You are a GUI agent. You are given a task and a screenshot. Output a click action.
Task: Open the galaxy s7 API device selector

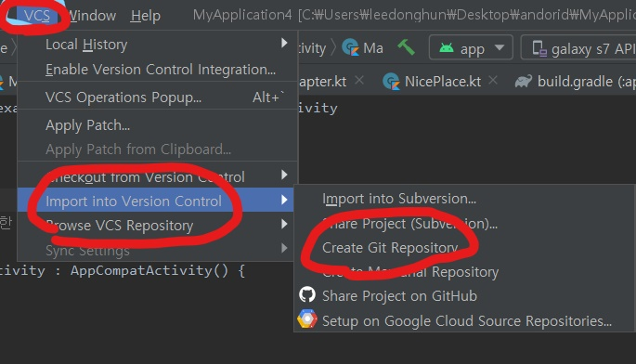pyautogui.click(x=578, y=48)
